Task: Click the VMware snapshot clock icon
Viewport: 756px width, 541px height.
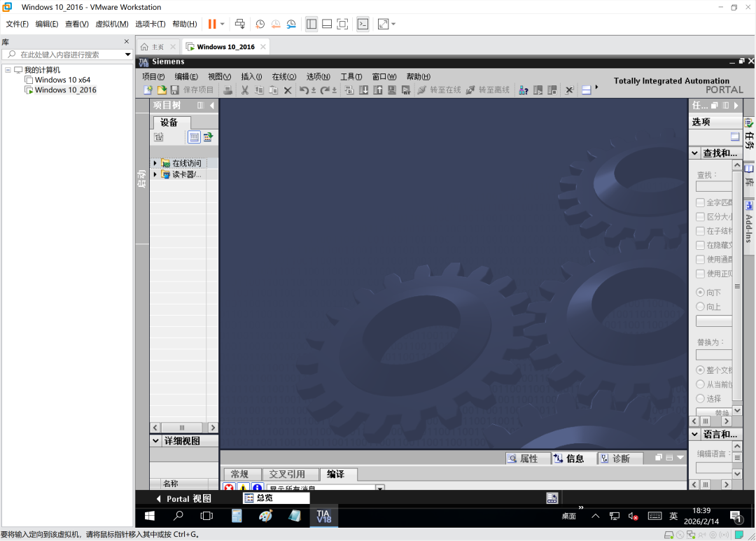Action: click(x=260, y=24)
